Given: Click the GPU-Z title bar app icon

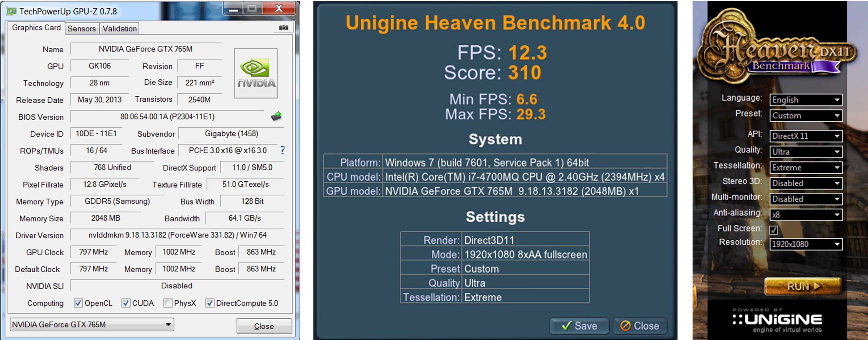Looking at the screenshot, I should (11, 11).
